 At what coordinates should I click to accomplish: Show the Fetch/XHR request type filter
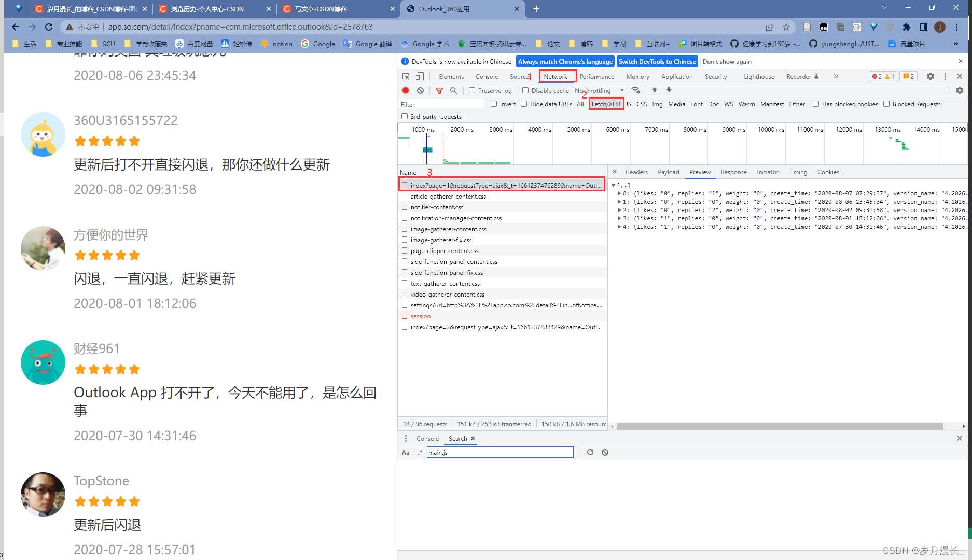(x=606, y=104)
